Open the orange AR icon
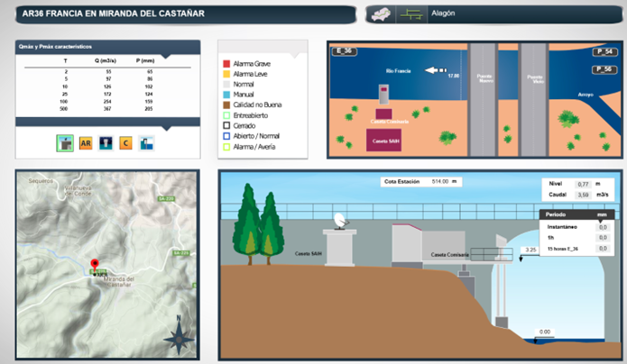Viewport: 627px width, 364px height. pyautogui.click(x=86, y=143)
